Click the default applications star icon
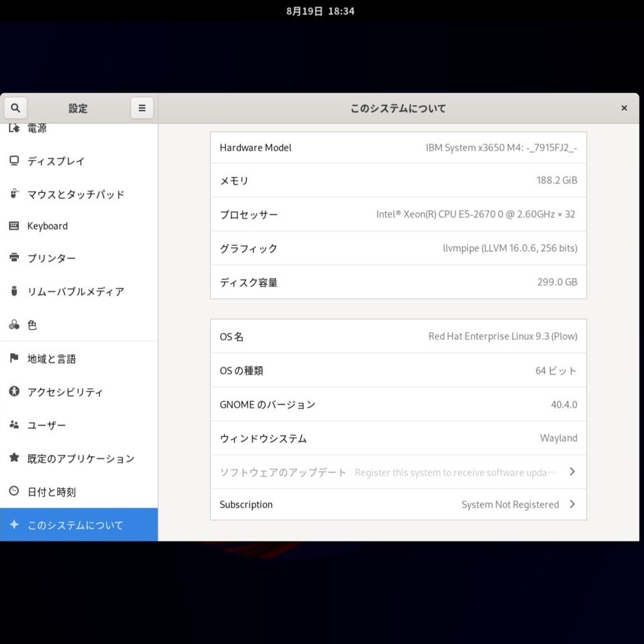Screen dimensions: 644x644 tap(14, 457)
